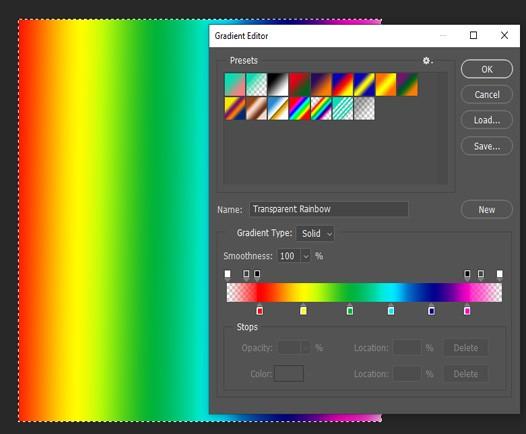Select the Chrome gradient preset
The image size is (526, 434).
(x=278, y=108)
